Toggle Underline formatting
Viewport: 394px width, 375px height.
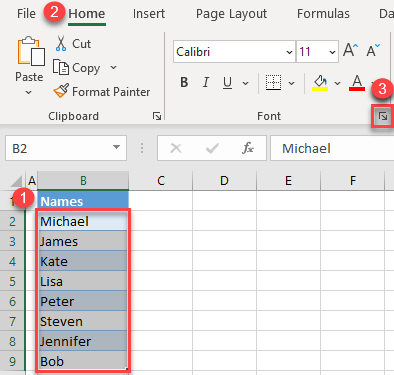[x=227, y=82]
